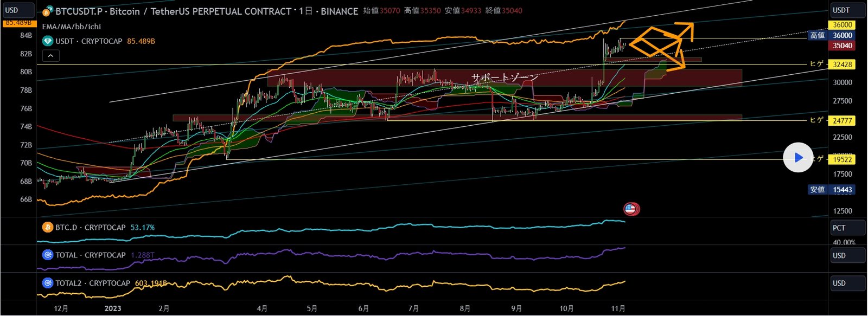Click the red 35040 current price label
The width and height of the screenshot is (868, 316).
pyautogui.click(x=842, y=46)
